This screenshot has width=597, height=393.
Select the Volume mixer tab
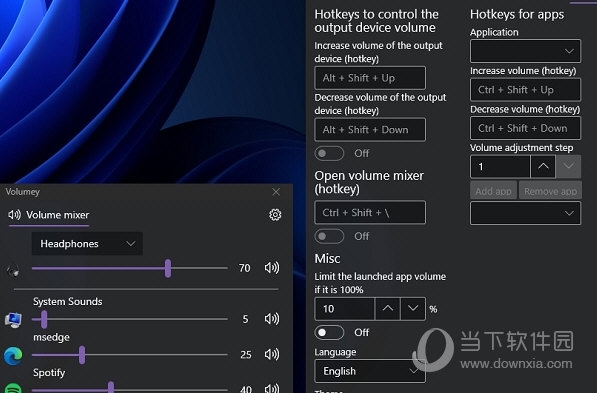pyautogui.click(x=49, y=215)
